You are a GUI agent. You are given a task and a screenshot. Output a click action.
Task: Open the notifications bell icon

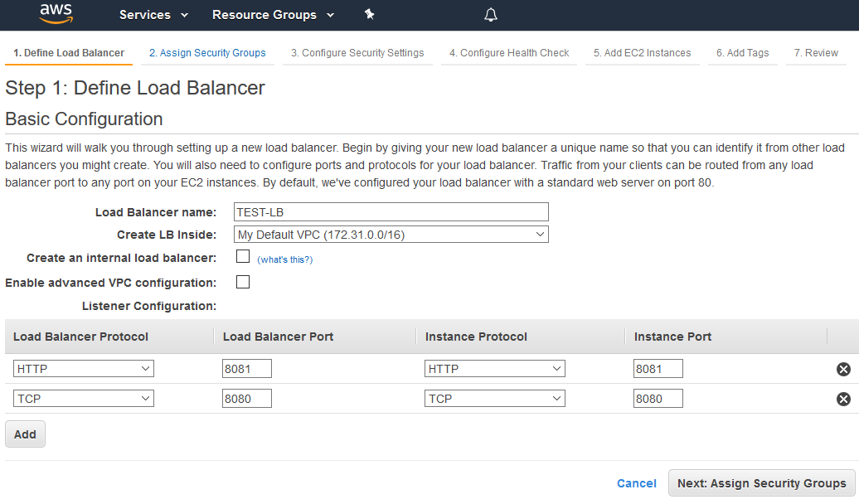pyautogui.click(x=491, y=15)
